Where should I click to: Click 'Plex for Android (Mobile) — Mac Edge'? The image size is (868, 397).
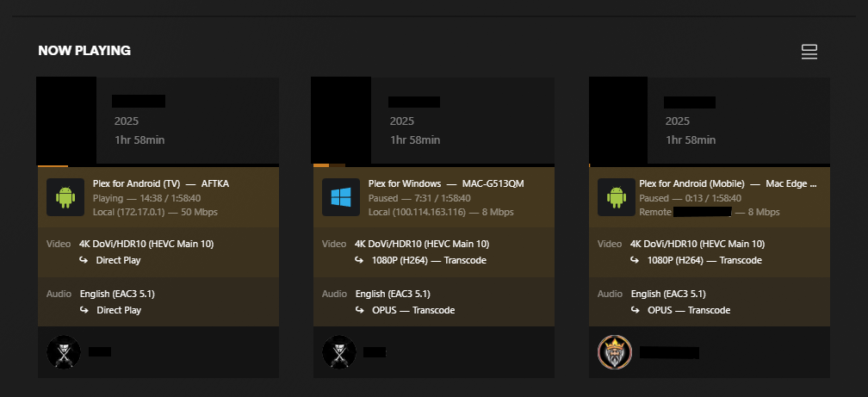tap(728, 183)
